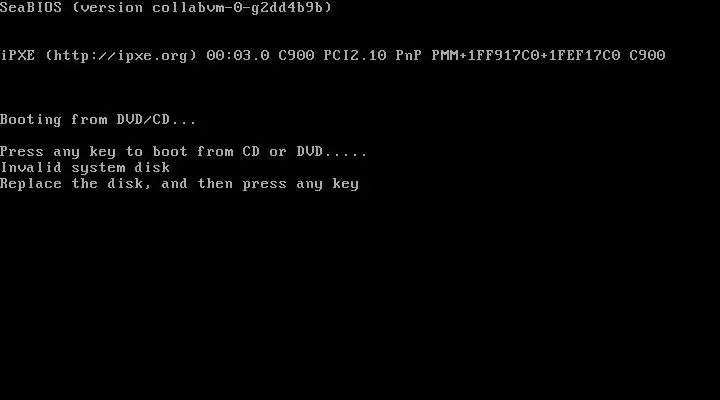Screen dimensions: 720x400
Task: Click 'CD or DVD.....' text
Action: pos(305,152)
